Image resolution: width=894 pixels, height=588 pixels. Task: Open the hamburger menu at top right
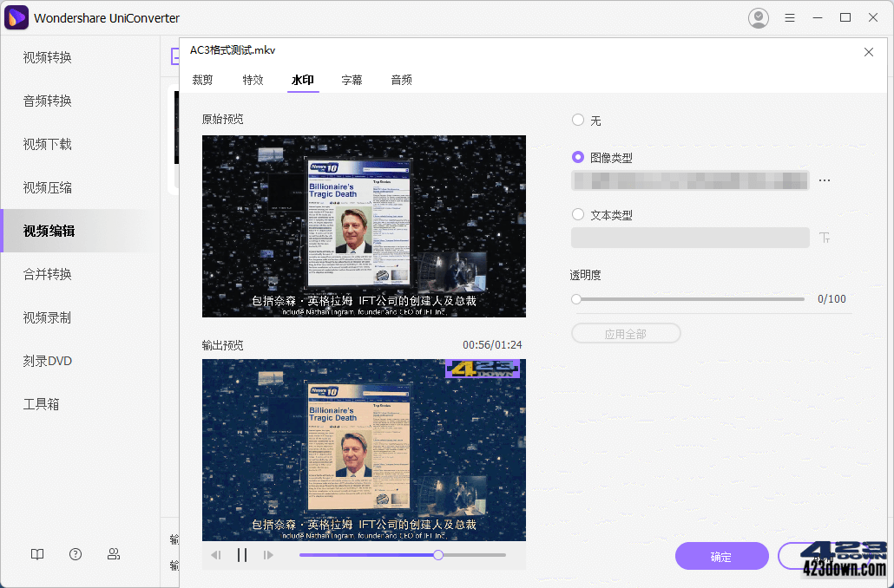click(789, 17)
